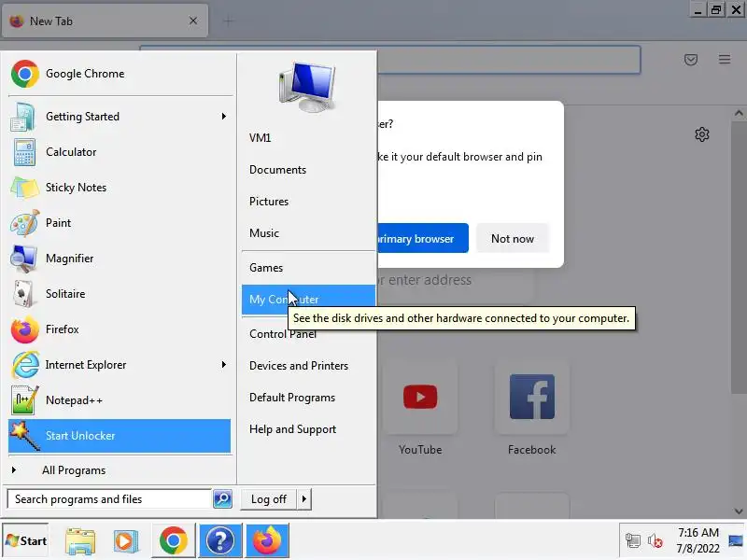
Task: Open Firefox hamburger menu
Action: pyautogui.click(x=725, y=60)
